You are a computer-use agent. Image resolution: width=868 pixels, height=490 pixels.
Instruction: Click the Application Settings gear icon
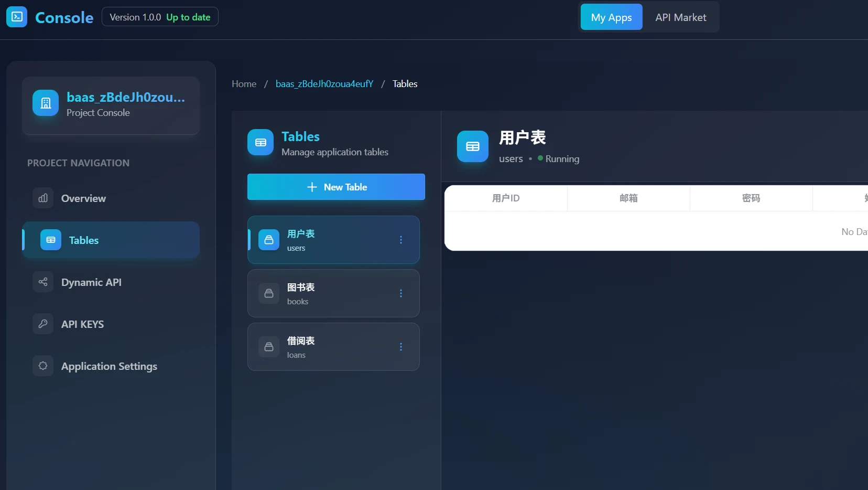pos(43,366)
